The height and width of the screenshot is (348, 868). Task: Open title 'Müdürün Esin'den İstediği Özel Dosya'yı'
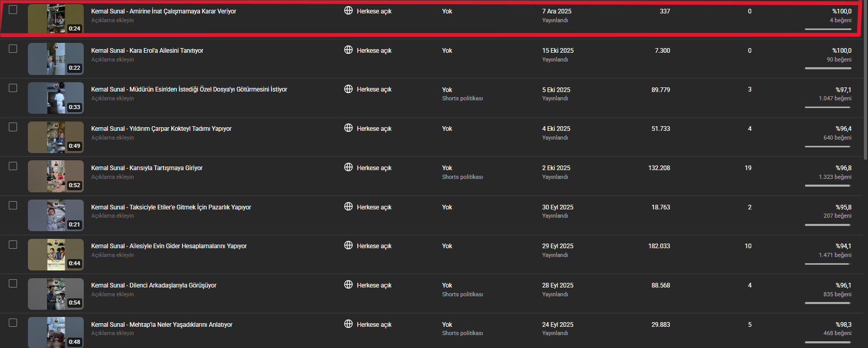(x=189, y=89)
